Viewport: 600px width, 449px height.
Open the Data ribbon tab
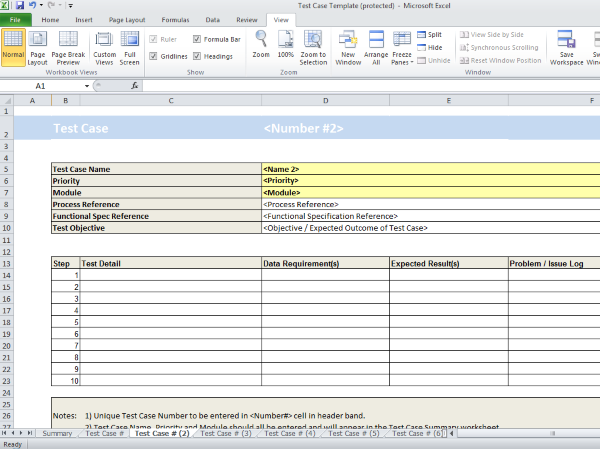[212, 20]
